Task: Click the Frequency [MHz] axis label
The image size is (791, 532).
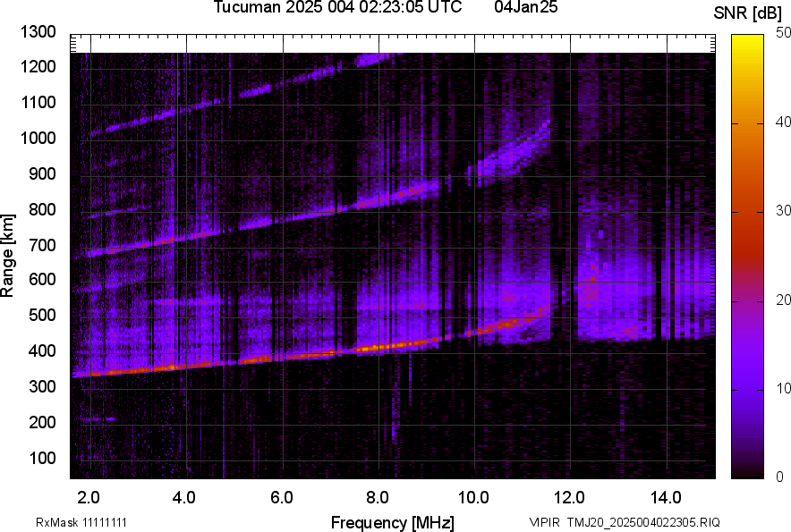Action: 392,522
